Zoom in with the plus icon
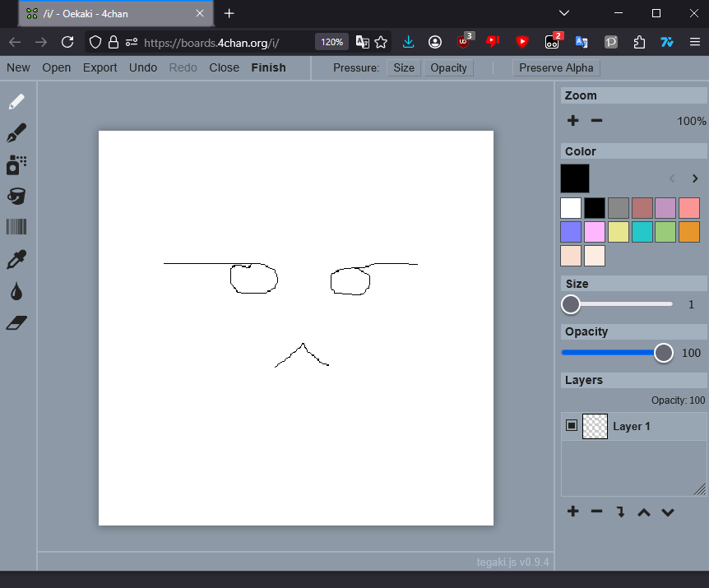 coord(573,121)
